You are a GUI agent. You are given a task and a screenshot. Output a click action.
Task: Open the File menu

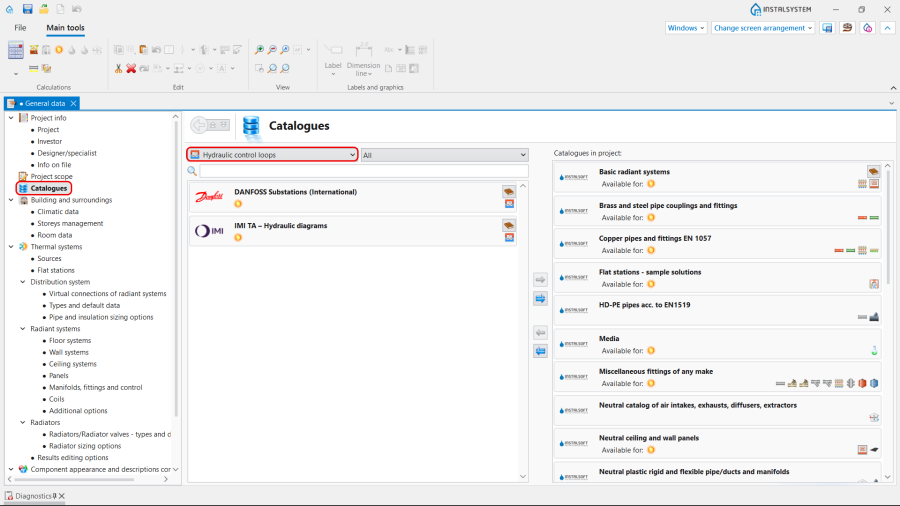[20, 28]
